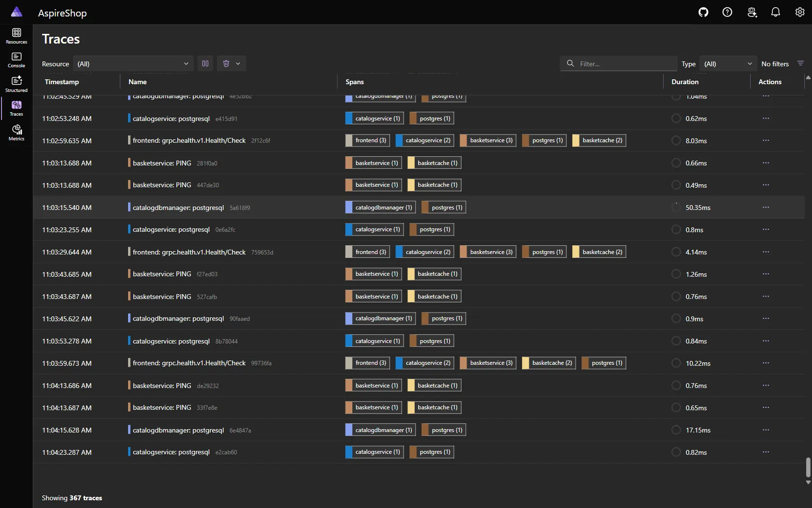Click basketservice (3) span badge at 11:03:59.673
Screen dimensions: 812x508
pos(488,363)
